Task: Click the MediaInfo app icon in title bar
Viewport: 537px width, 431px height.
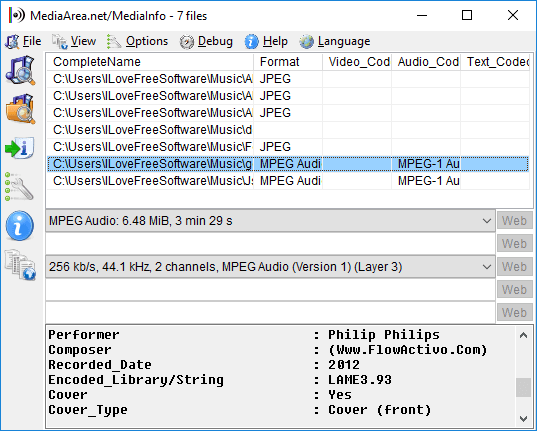Action: 17,15
